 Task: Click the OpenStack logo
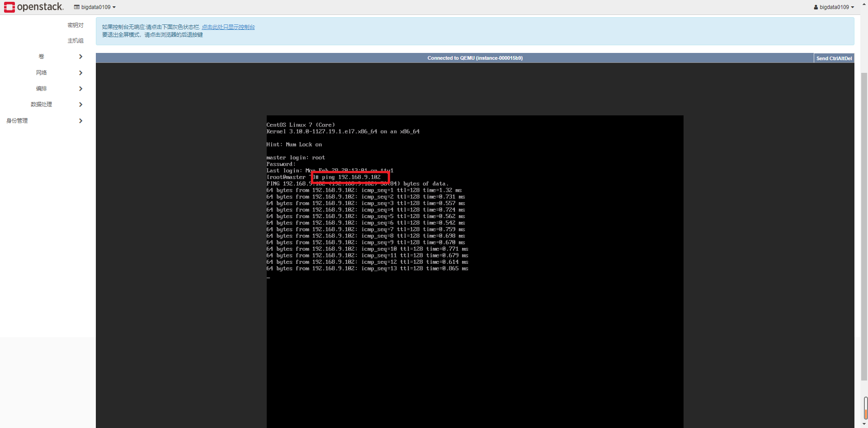pos(33,7)
